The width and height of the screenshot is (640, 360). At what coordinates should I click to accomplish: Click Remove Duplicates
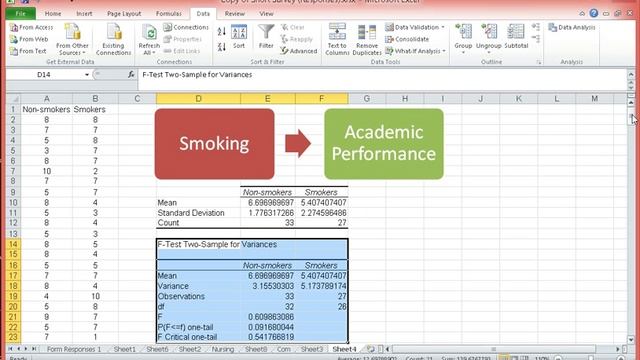(x=367, y=39)
